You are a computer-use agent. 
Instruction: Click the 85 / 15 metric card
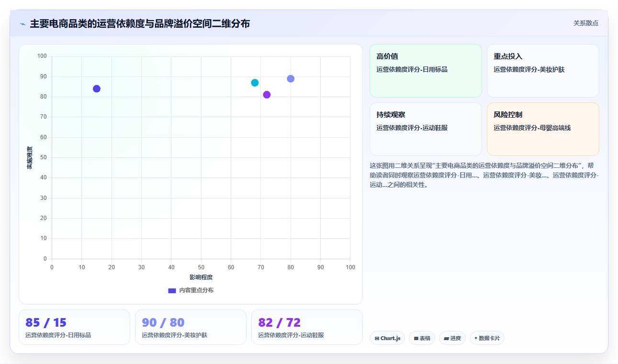click(74, 327)
